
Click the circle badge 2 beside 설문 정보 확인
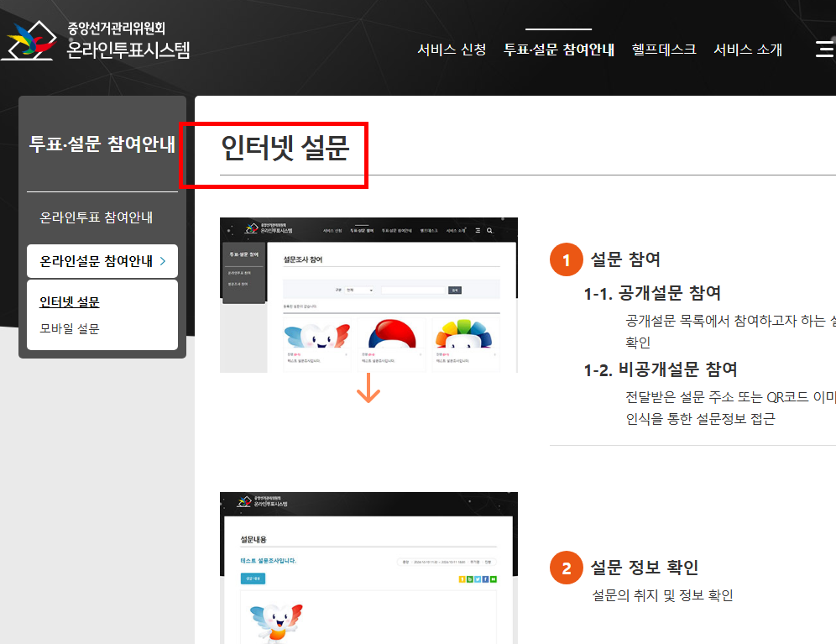pyautogui.click(x=567, y=567)
